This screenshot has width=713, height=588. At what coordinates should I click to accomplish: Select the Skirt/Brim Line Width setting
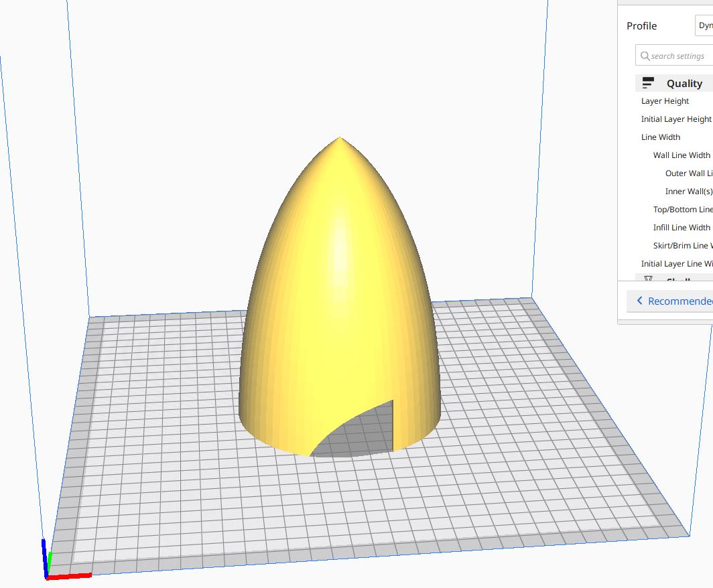(682, 246)
